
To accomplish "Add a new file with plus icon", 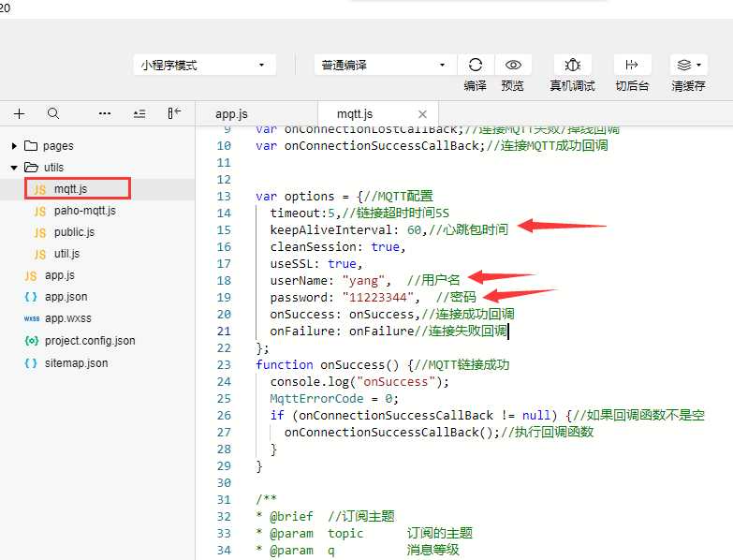I will click(x=19, y=113).
